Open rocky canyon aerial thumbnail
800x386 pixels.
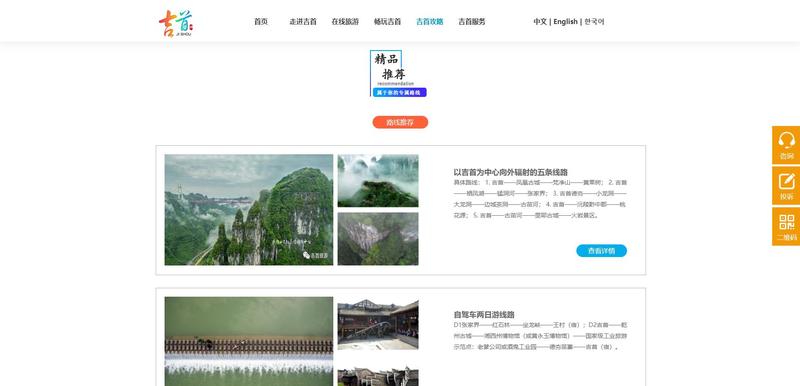coord(378,239)
